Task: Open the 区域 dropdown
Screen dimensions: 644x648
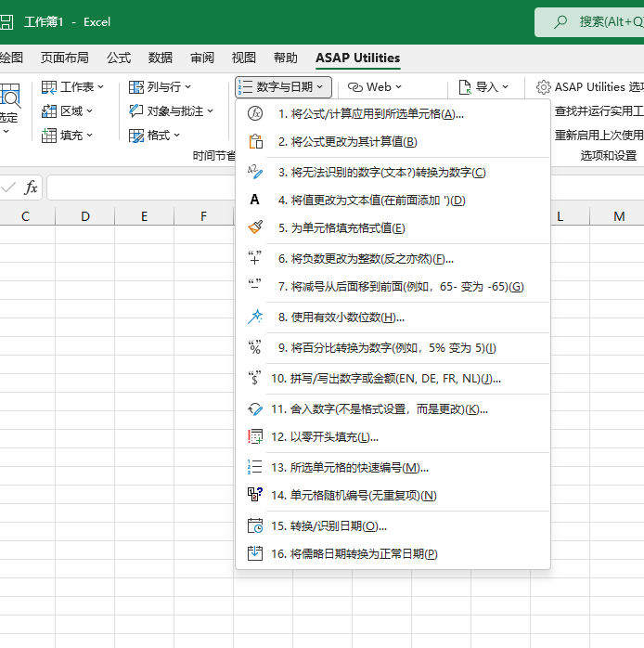Action: (67, 111)
